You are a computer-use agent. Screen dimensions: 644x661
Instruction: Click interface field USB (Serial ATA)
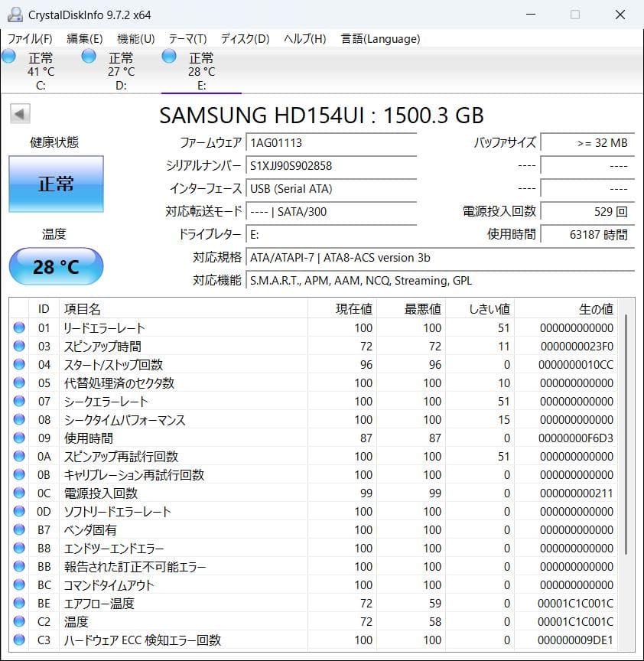click(331, 188)
